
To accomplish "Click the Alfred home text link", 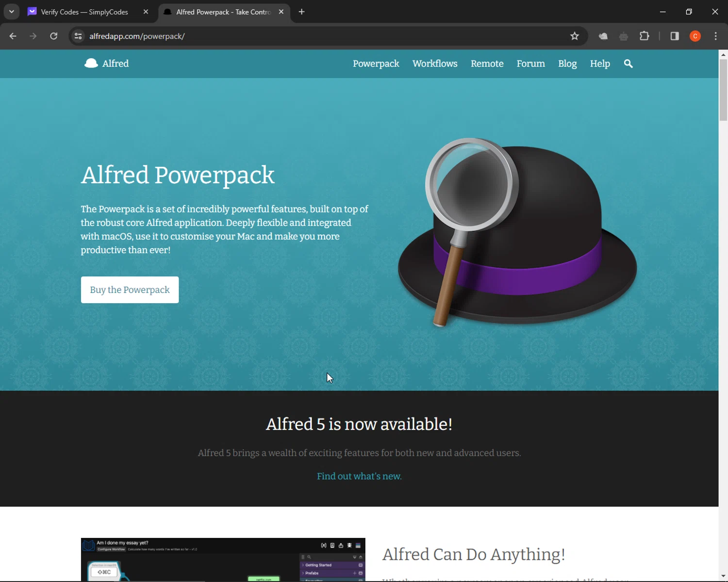I will tap(116, 64).
